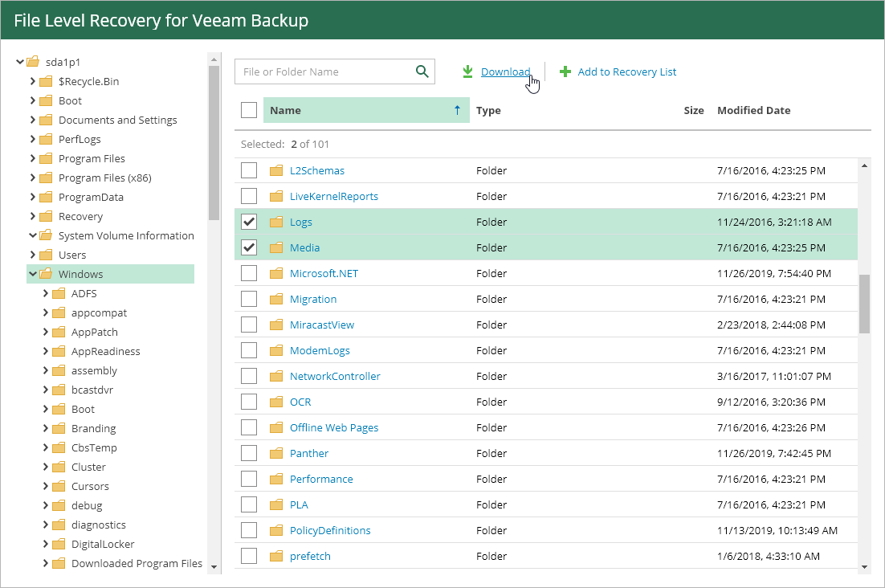
Task: Expand the diagnostics subfolder
Action: pyautogui.click(x=46, y=525)
